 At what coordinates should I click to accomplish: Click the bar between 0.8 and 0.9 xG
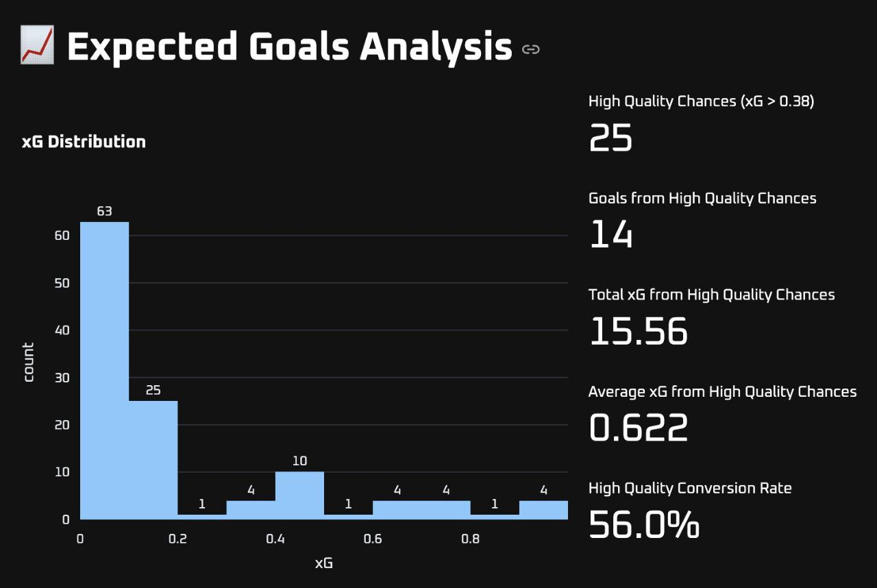click(x=494, y=516)
